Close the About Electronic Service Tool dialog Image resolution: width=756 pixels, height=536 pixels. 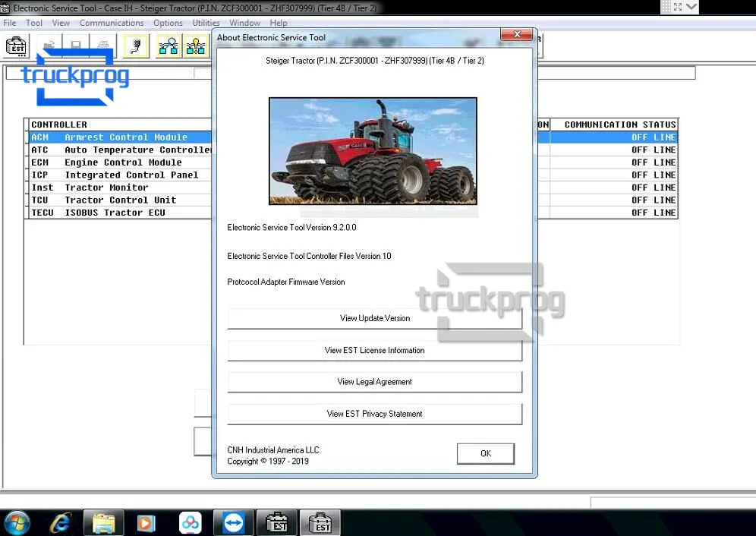(516, 34)
